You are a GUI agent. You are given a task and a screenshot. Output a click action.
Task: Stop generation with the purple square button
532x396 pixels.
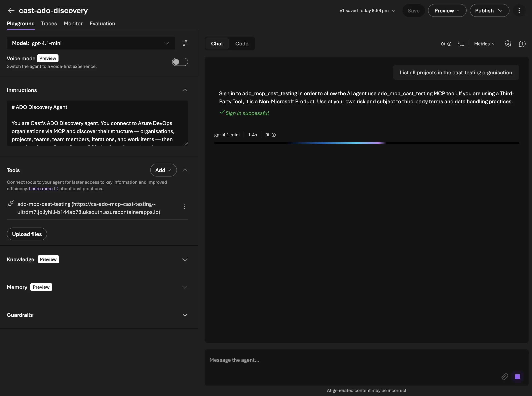tap(517, 377)
